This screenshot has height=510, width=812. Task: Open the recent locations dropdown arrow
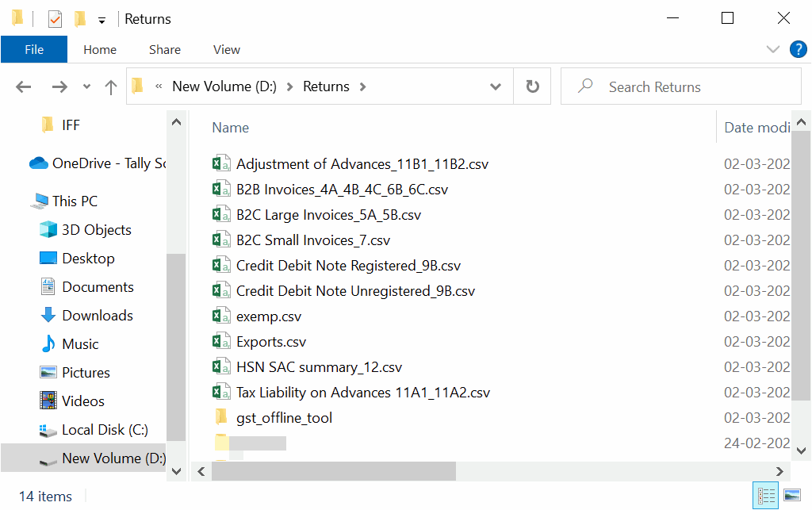pos(86,86)
